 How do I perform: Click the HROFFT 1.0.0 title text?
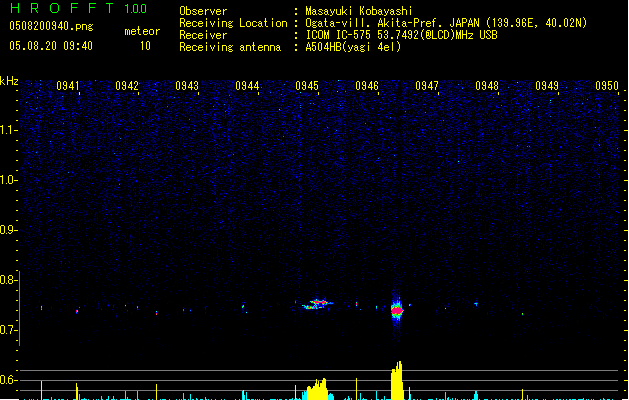pos(78,8)
